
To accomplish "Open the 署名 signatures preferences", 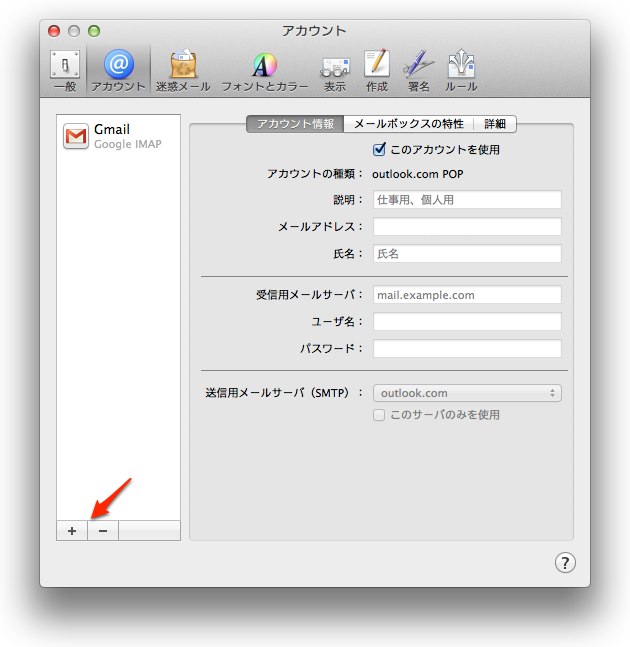I will click(x=418, y=70).
